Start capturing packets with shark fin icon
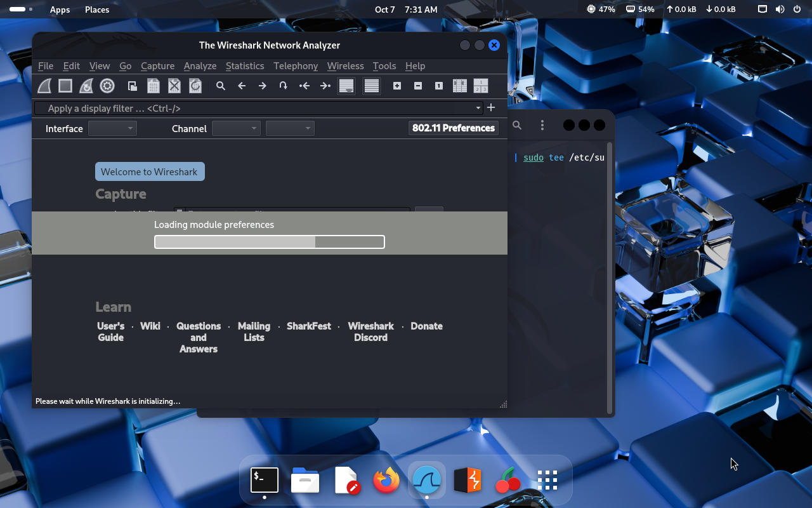Image resolution: width=812 pixels, height=508 pixels. 44,86
